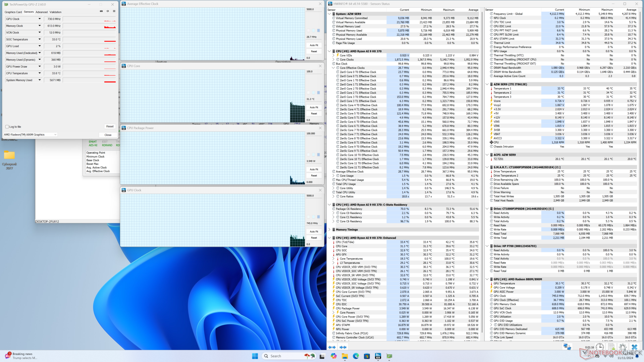The width and height of the screenshot is (644, 362).
Task: Click HWiNFO blue X close sensors icon
Action: click(x=634, y=347)
